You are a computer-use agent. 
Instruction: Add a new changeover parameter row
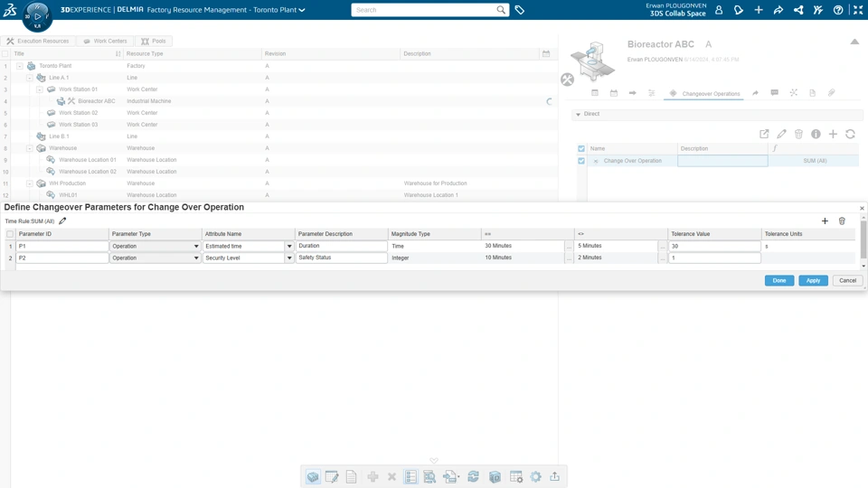pyautogui.click(x=825, y=221)
